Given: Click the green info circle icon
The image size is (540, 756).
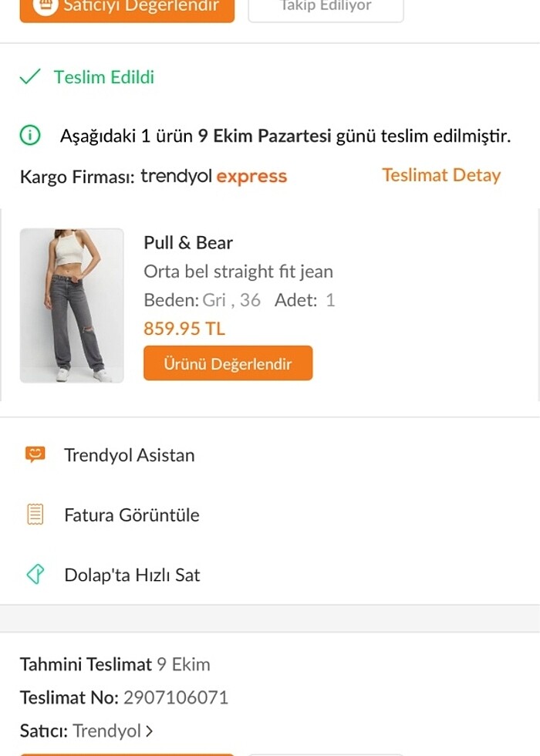Looking at the screenshot, I should [x=30, y=136].
